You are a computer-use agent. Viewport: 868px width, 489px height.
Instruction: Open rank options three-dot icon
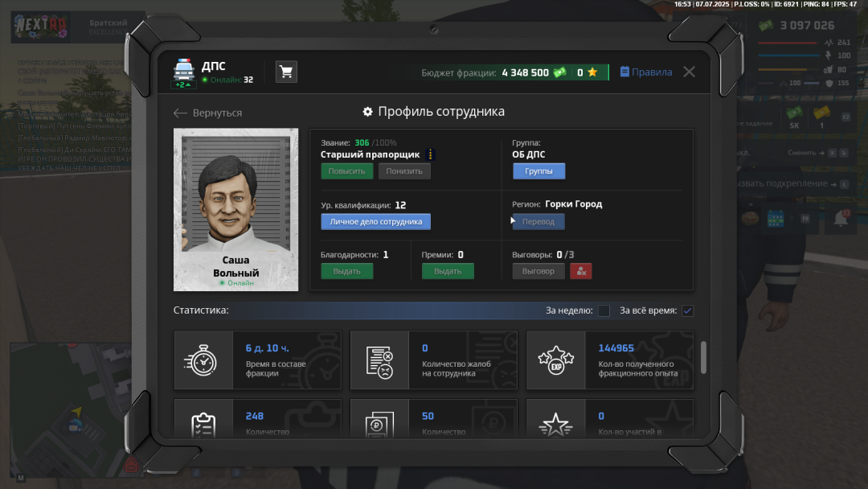click(x=430, y=154)
